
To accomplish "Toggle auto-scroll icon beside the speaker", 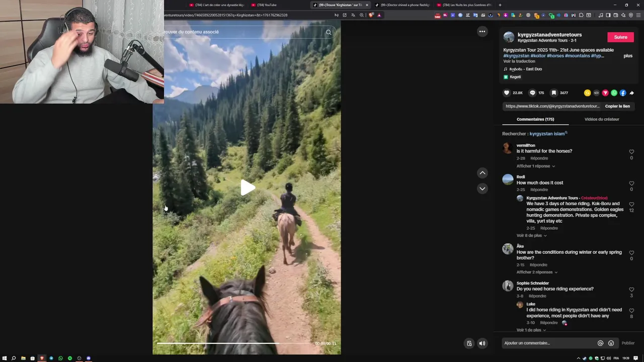I will 469,343.
